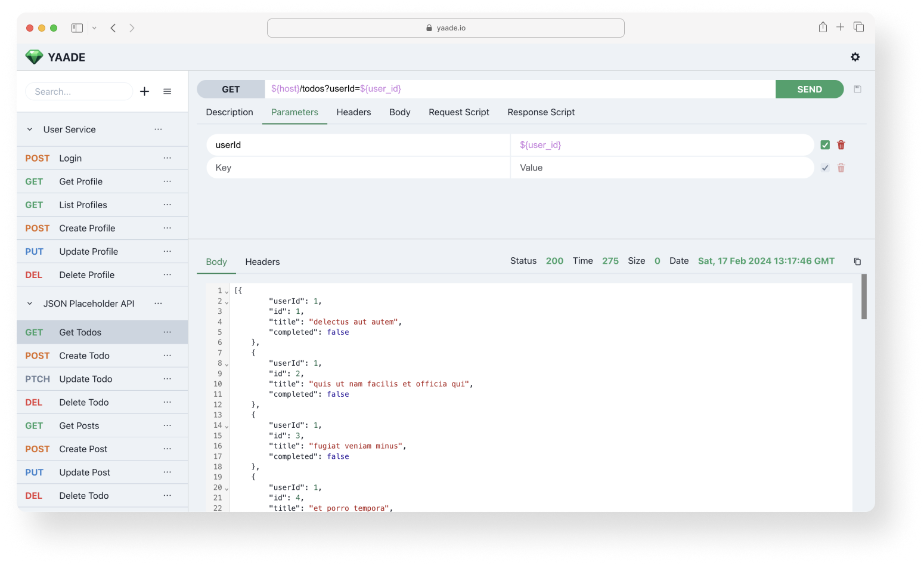This screenshot has width=924, height=565.
Task: Open the Response Script tab
Action: [541, 112]
